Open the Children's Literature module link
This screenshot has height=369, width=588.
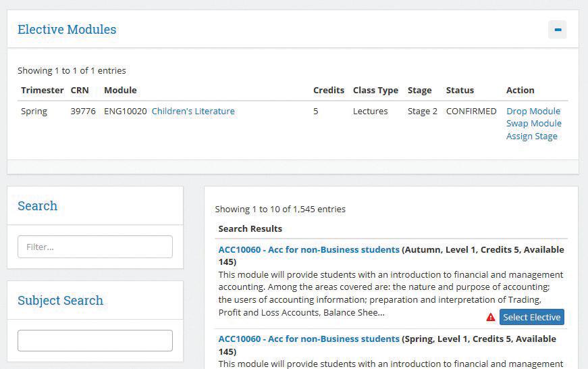pyautogui.click(x=193, y=112)
